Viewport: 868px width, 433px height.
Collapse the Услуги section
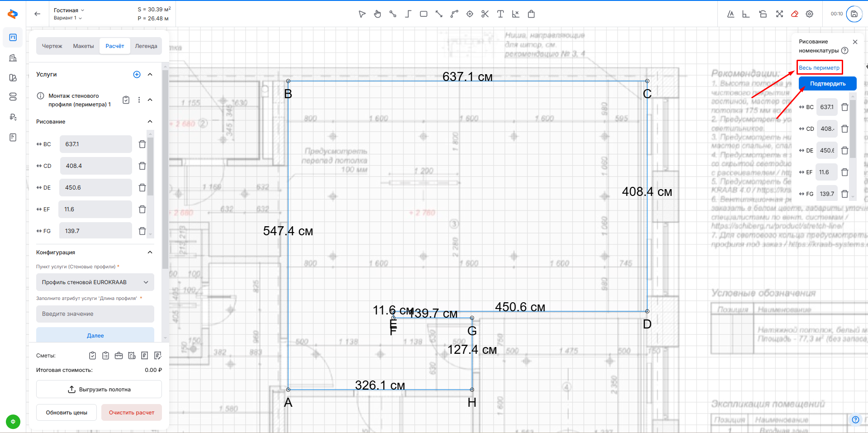(150, 75)
